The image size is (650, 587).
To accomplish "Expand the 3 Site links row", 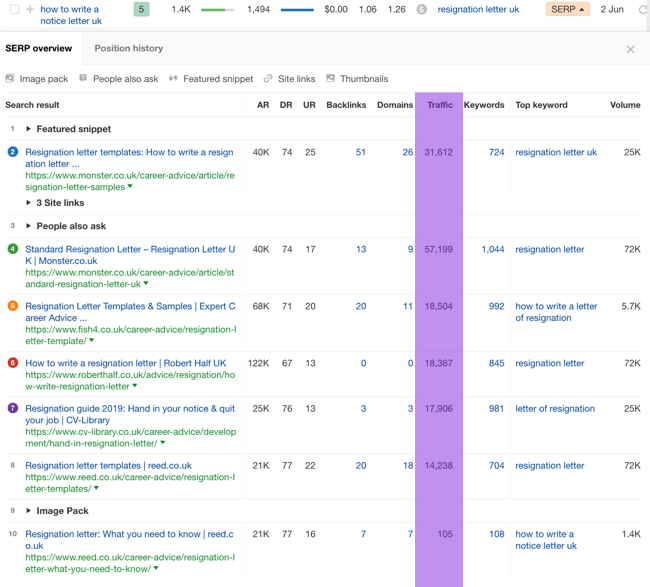I will tap(28, 203).
